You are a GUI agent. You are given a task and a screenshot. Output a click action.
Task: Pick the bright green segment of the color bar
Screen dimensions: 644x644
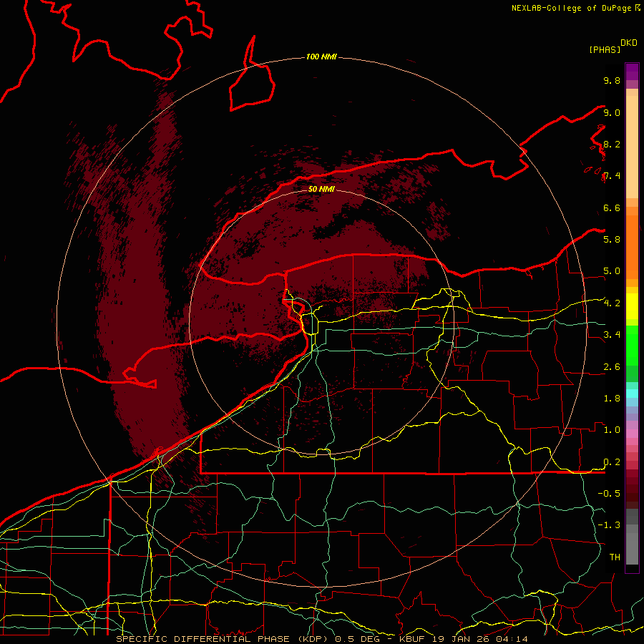632,345
